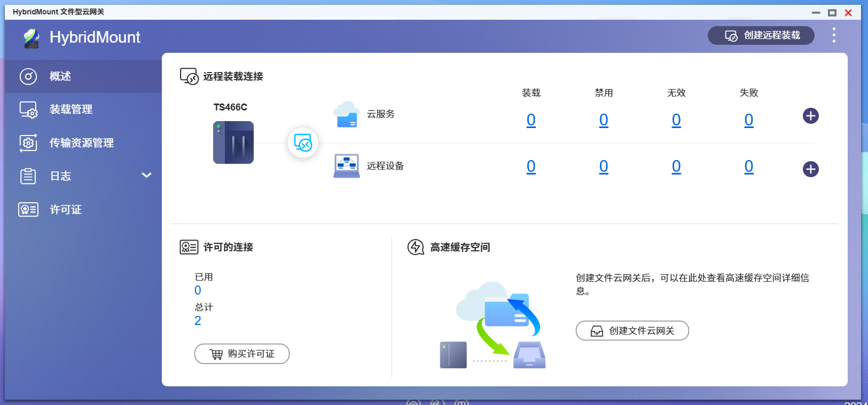Open 许可证 in the sidebar

coord(83,210)
